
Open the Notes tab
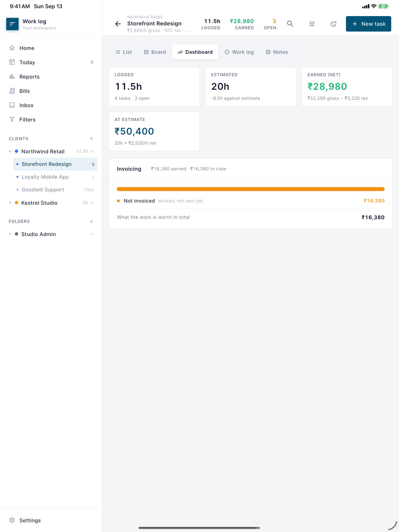tap(277, 52)
